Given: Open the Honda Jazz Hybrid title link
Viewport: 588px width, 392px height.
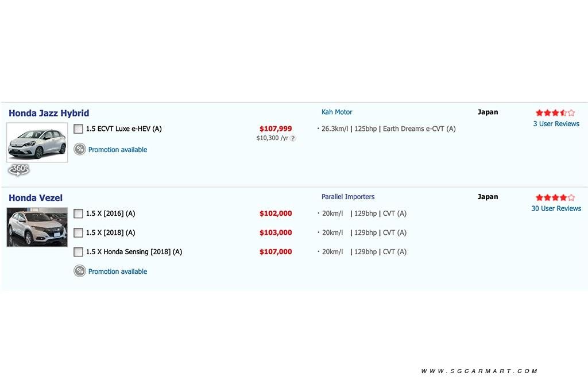Looking at the screenshot, I should point(49,113).
